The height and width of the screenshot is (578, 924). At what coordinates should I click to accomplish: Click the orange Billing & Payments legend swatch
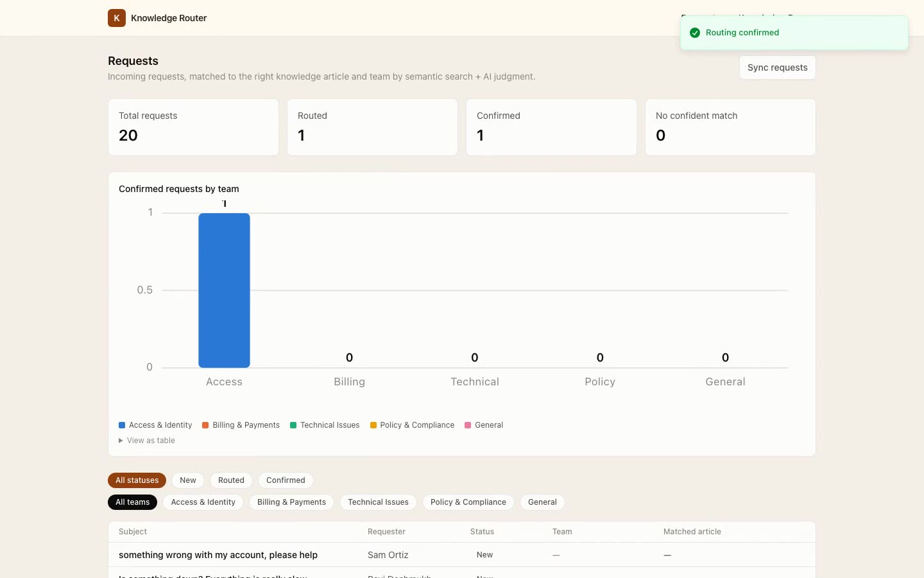205,425
